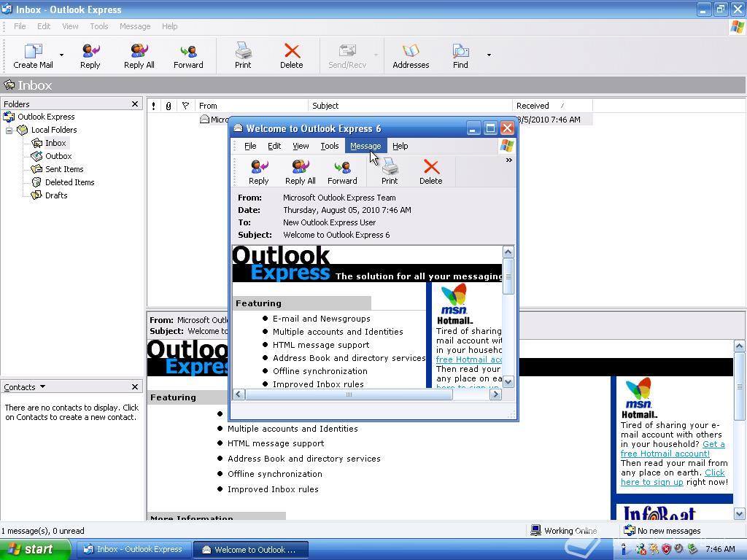Open the Addresses book icon
The height and width of the screenshot is (560, 747).
411,55
